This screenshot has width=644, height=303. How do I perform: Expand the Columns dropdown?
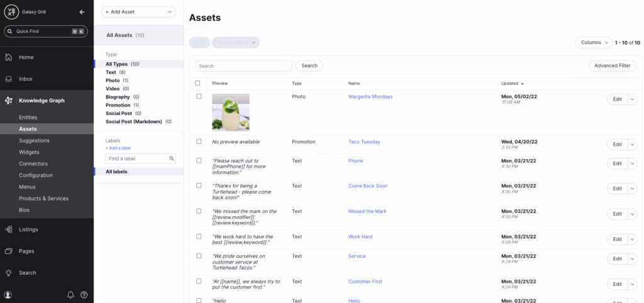[x=593, y=42]
